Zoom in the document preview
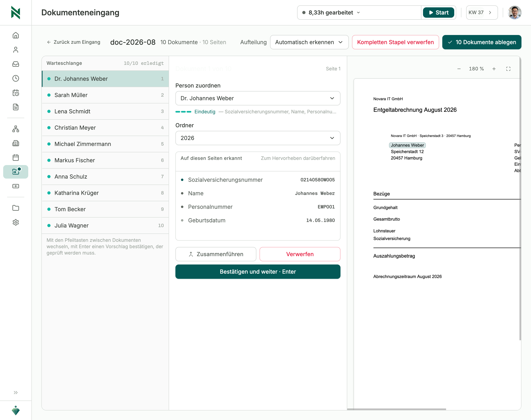The image size is (531, 420). click(x=494, y=69)
